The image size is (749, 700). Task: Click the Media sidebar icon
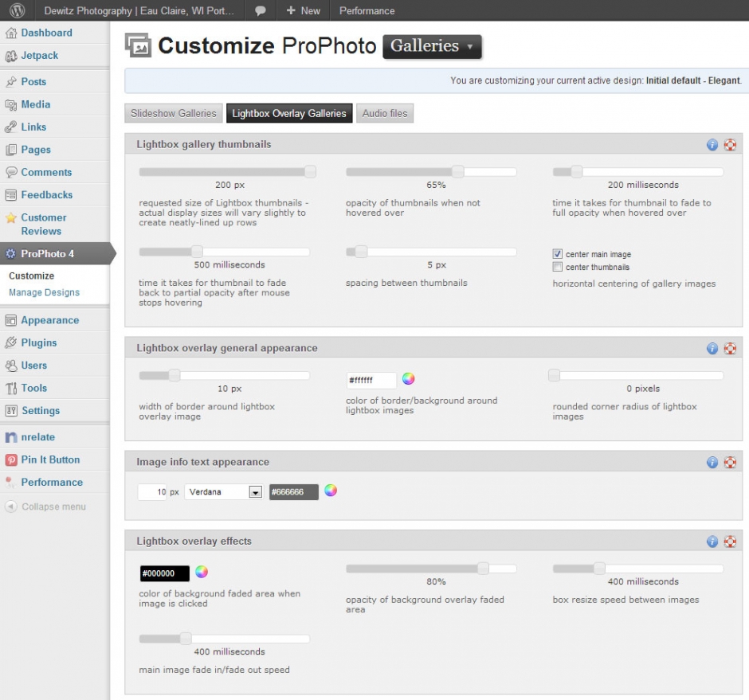point(11,104)
